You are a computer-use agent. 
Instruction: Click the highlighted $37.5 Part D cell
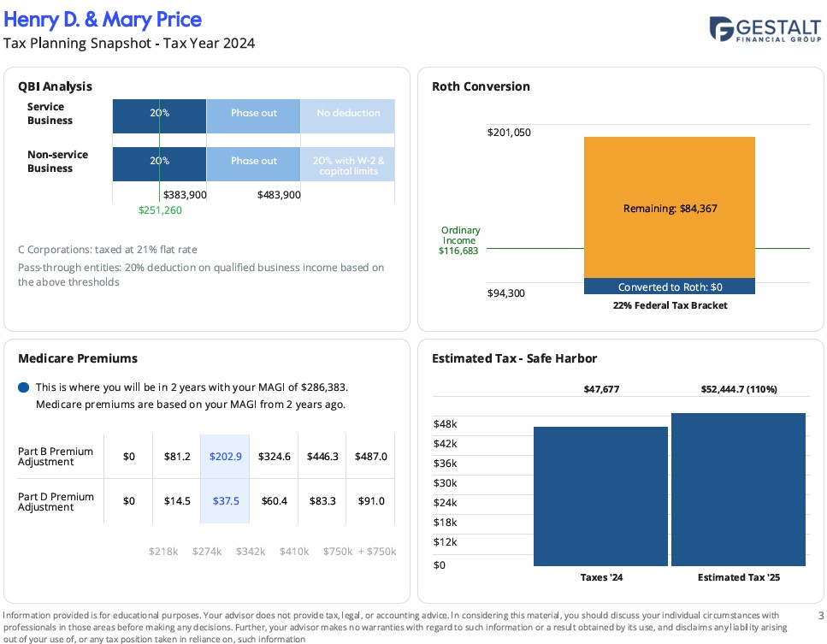225,501
